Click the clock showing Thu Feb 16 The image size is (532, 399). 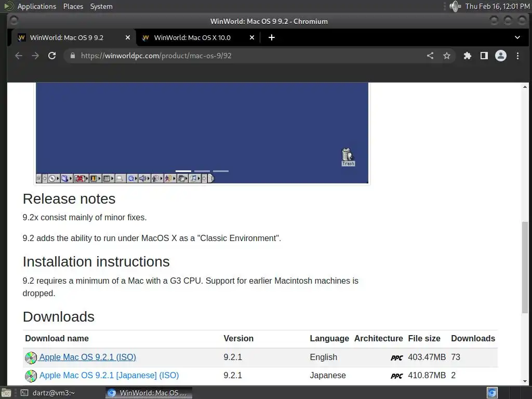coord(497,6)
